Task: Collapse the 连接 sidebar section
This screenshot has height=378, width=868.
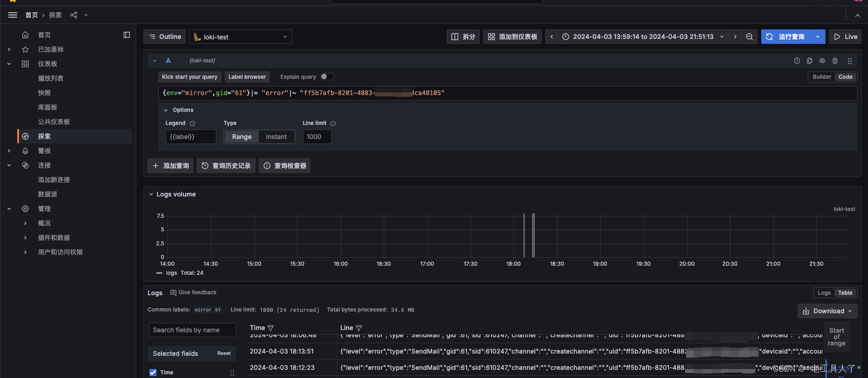Action: click(9, 165)
